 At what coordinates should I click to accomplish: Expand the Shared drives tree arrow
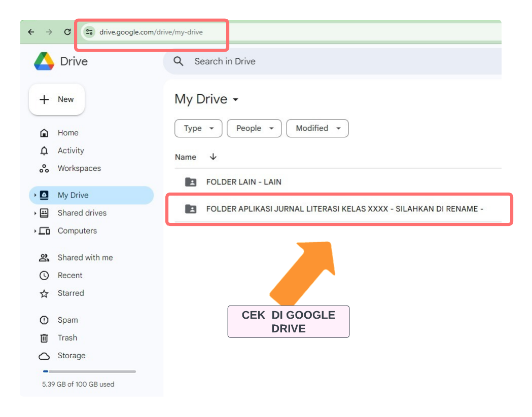tap(35, 213)
